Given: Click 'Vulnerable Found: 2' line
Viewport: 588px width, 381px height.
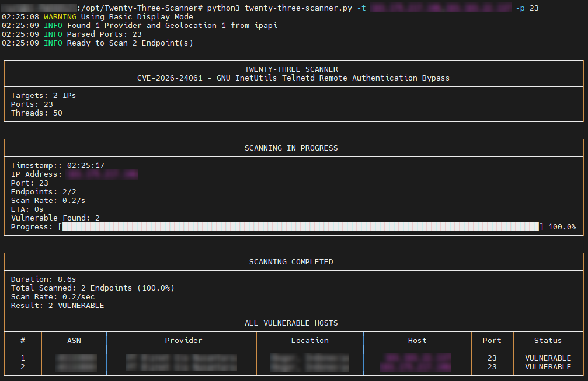Looking at the screenshot, I should coord(55,218).
